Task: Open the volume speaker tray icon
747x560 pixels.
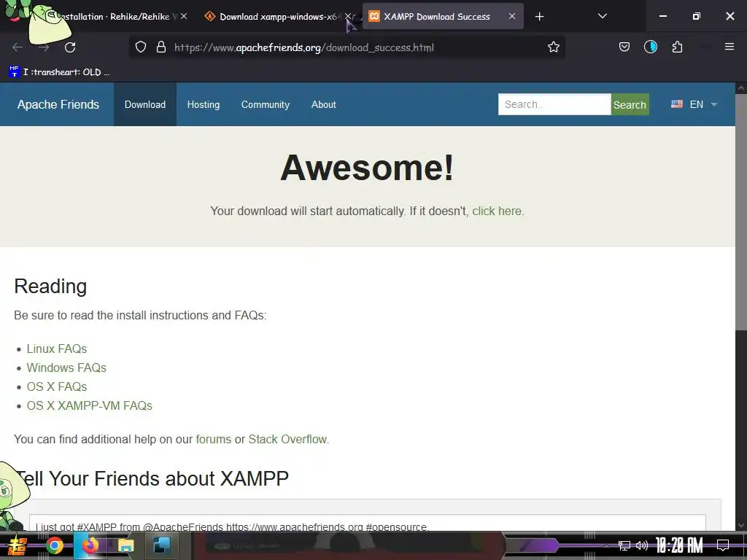Action: pyautogui.click(x=642, y=545)
